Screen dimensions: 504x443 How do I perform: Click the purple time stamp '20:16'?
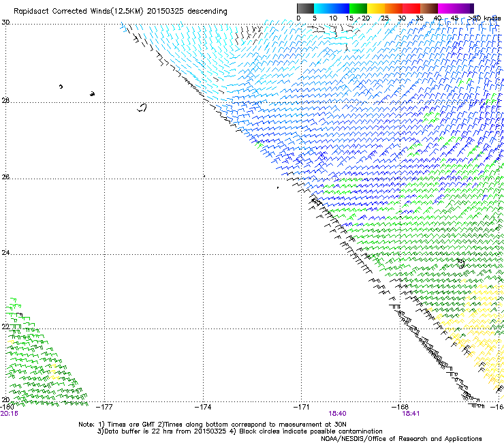10,414
